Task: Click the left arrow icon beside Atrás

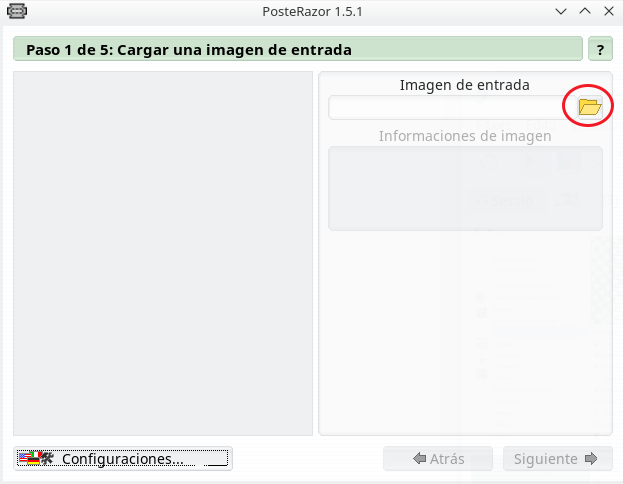Action: pyautogui.click(x=419, y=459)
